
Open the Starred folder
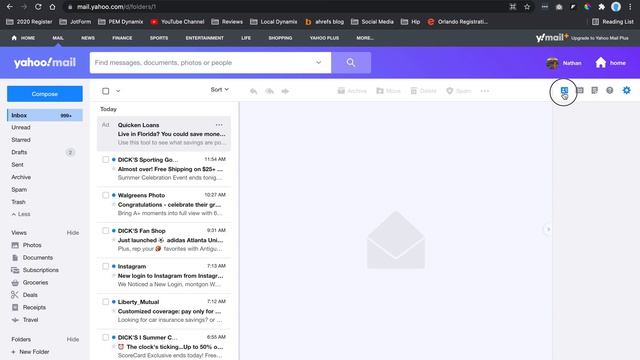tap(21, 140)
